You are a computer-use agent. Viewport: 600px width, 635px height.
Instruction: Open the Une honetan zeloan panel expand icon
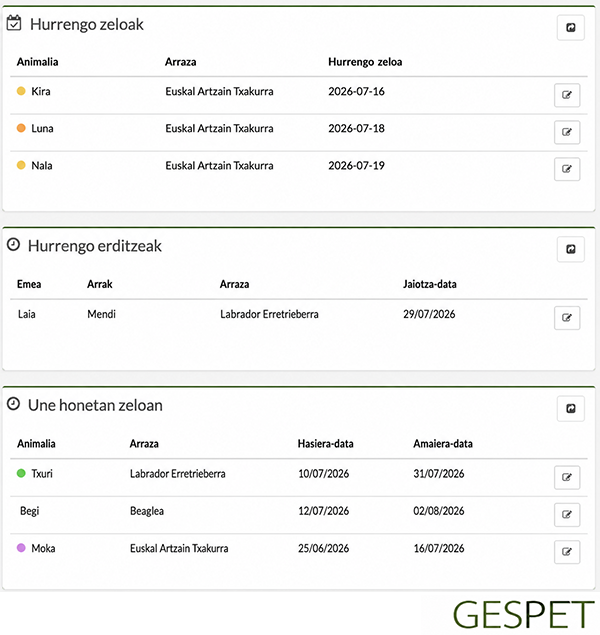[x=570, y=408]
